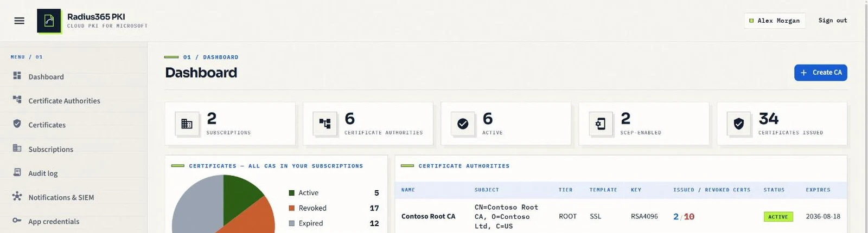Click the RSA4096 key value
This screenshot has height=233, width=868.
point(644,216)
